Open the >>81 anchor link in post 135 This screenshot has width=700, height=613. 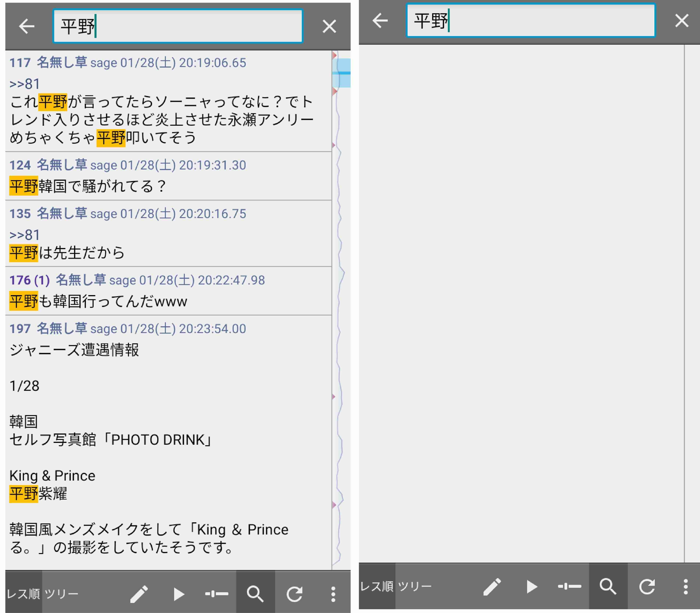click(25, 235)
